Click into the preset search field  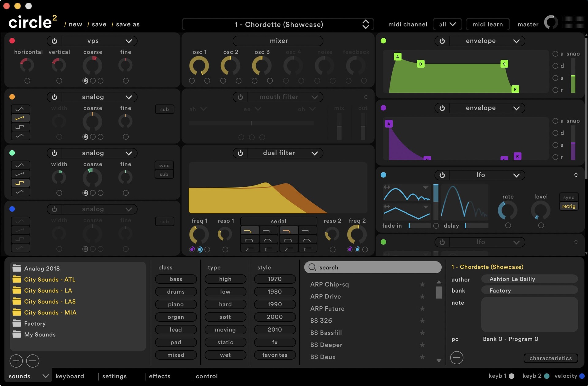coord(373,267)
